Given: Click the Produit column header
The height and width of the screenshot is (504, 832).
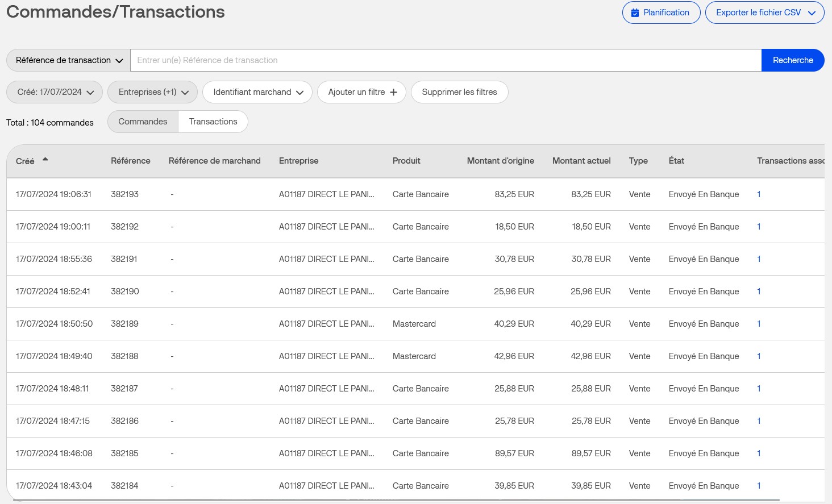Looking at the screenshot, I should coord(406,161).
